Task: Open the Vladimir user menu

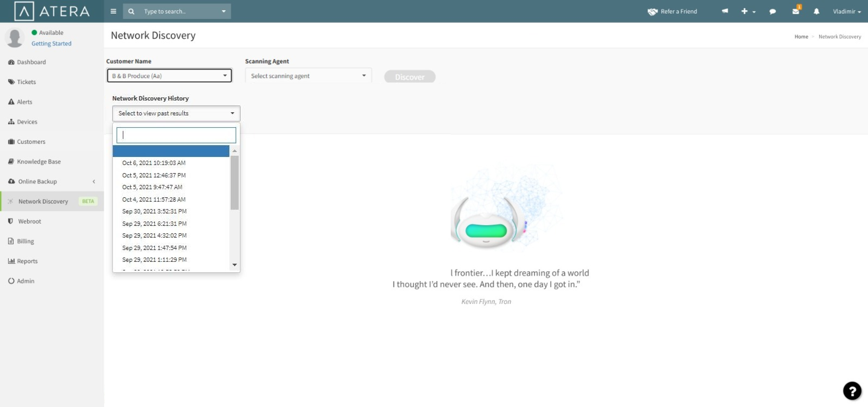Action: (x=847, y=11)
